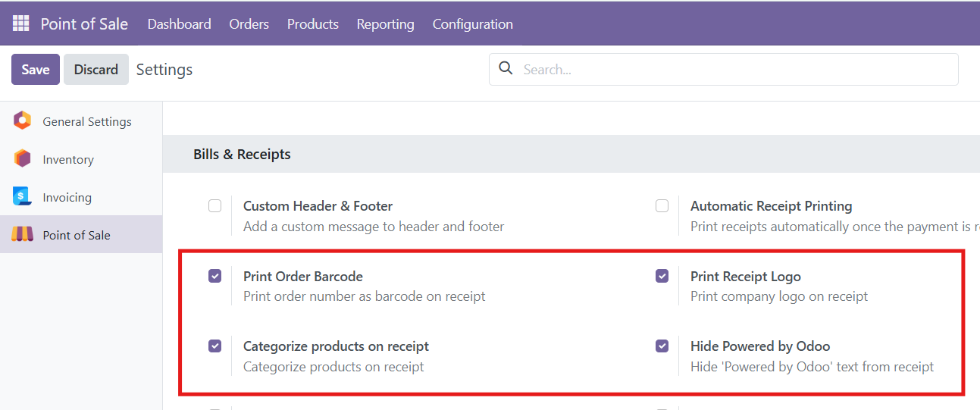Uncheck Categorize products on receipt

215,346
